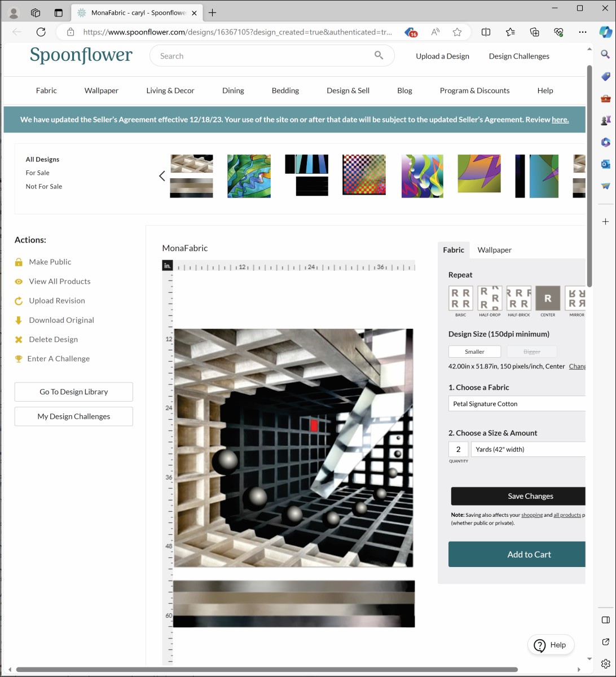Click the Upload a Design link

(443, 56)
